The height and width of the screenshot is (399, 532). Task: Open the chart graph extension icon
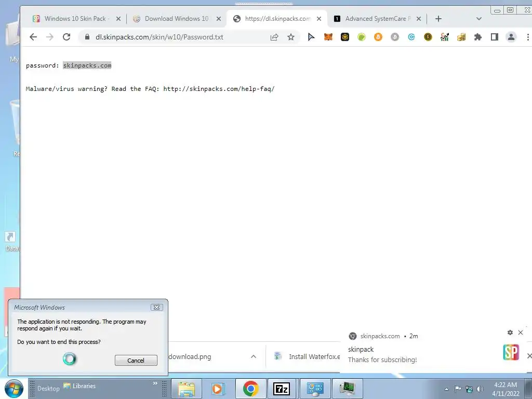[x=445, y=37]
